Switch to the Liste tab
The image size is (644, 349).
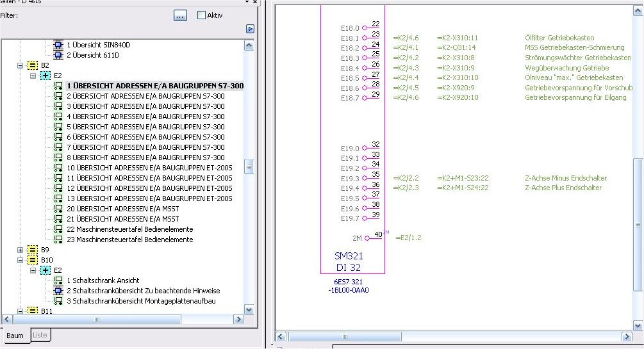(x=40, y=335)
